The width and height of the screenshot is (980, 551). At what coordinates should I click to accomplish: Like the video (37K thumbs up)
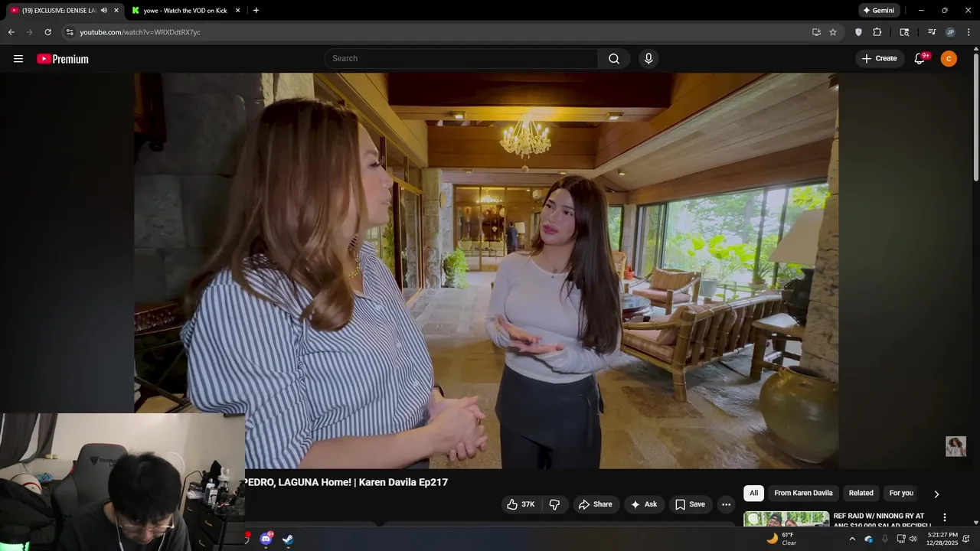click(521, 504)
